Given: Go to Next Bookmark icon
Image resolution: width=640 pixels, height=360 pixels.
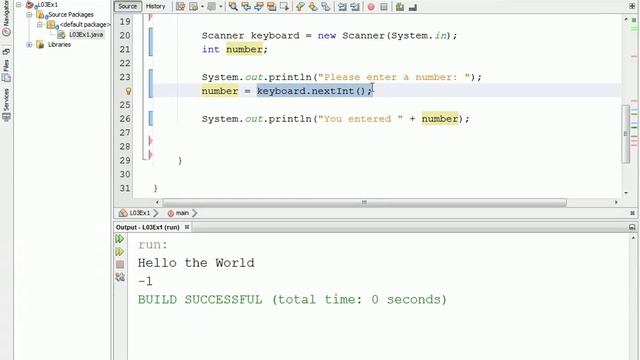Looking at the screenshot, I should click(x=313, y=7).
